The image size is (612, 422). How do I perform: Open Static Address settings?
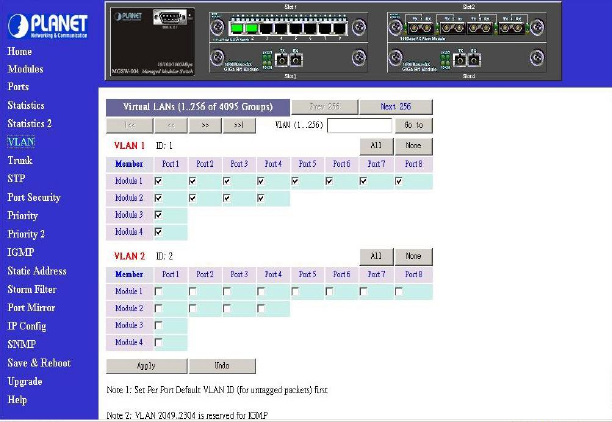tap(37, 271)
